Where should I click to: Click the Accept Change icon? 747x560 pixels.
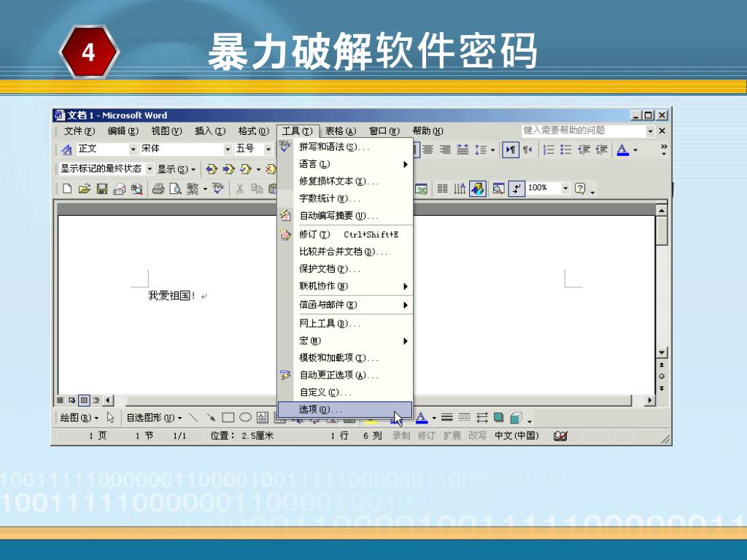tap(246, 169)
